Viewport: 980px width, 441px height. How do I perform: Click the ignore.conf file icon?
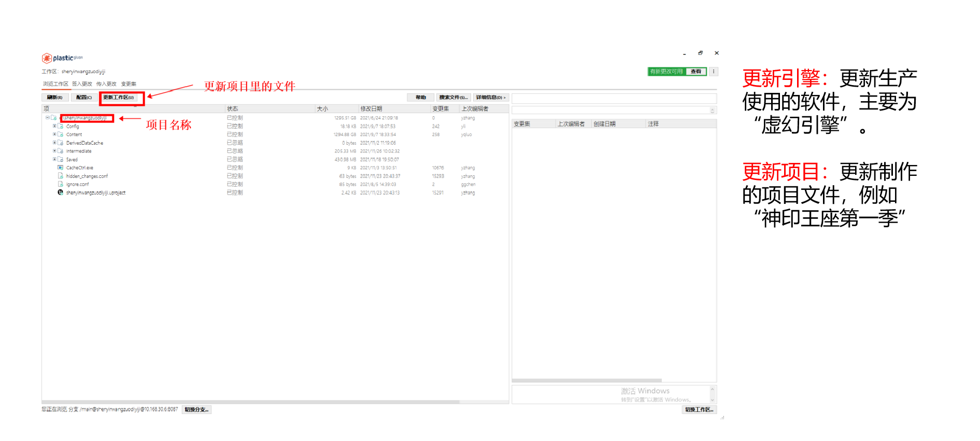coord(61,184)
